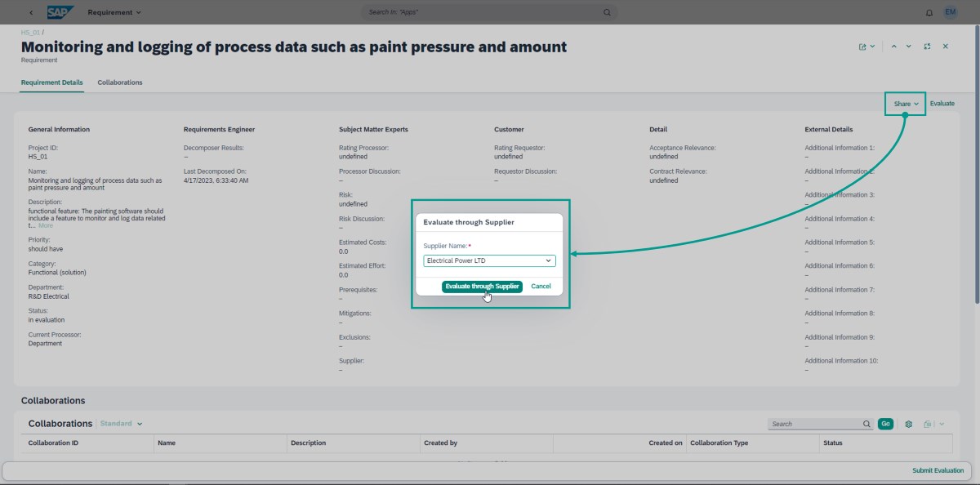The width and height of the screenshot is (980, 485).
Task: Click the Evaluate button
Action: [x=942, y=104]
